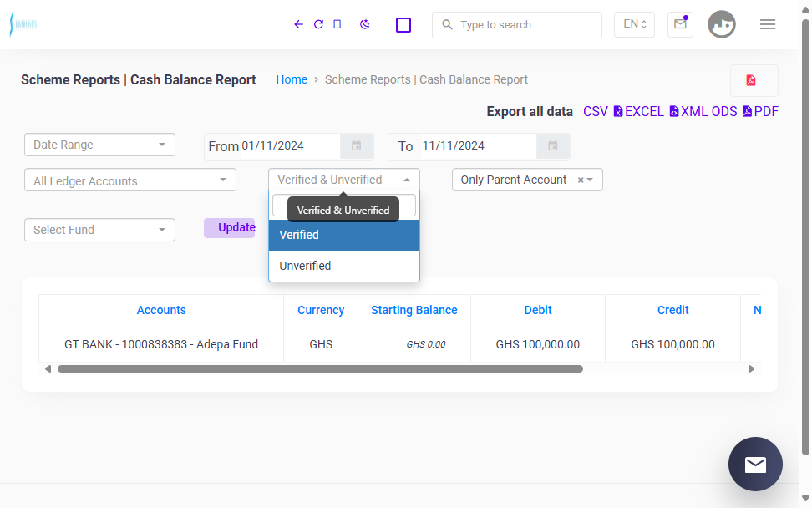812x508 pixels.
Task: Click the page vertical scrollbar
Action: 805,237
